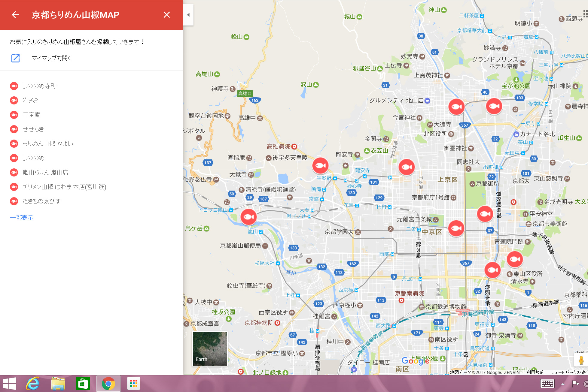Click the fish marker near 宇多野
This screenshot has height=392, width=588.
[320, 165]
